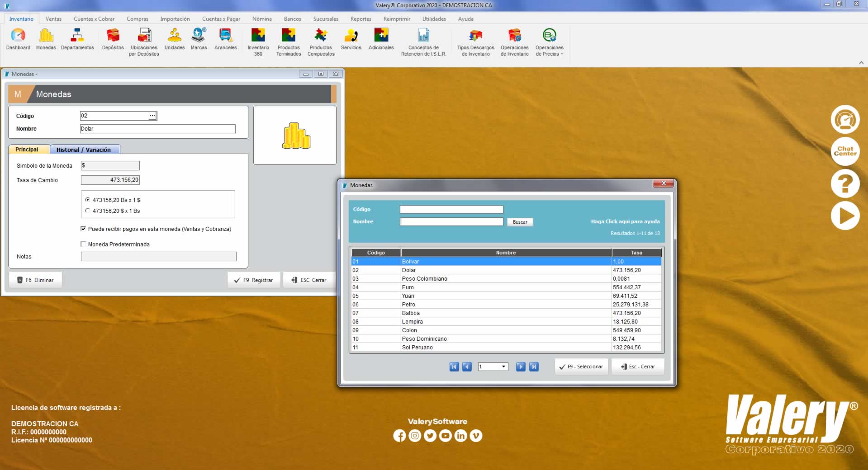Screen dimensions: 868x470
Task: Sort by the Tasa column header
Action: click(x=636, y=253)
